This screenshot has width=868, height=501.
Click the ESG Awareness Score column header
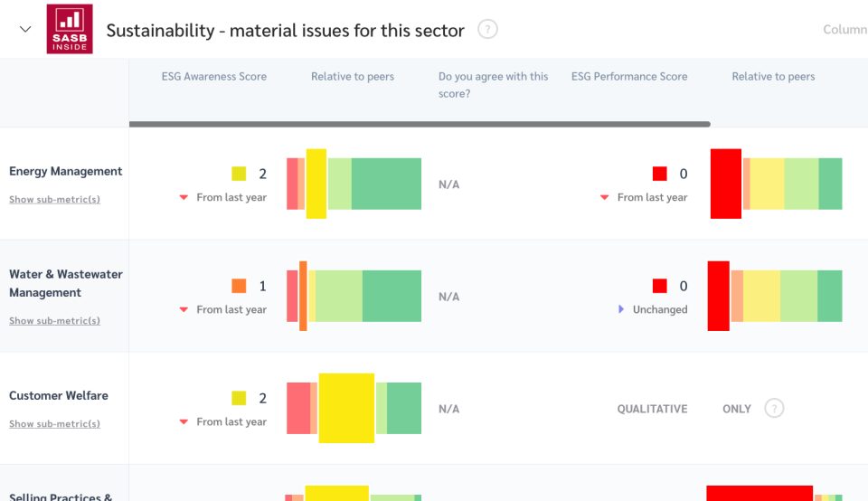coord(213,77)
